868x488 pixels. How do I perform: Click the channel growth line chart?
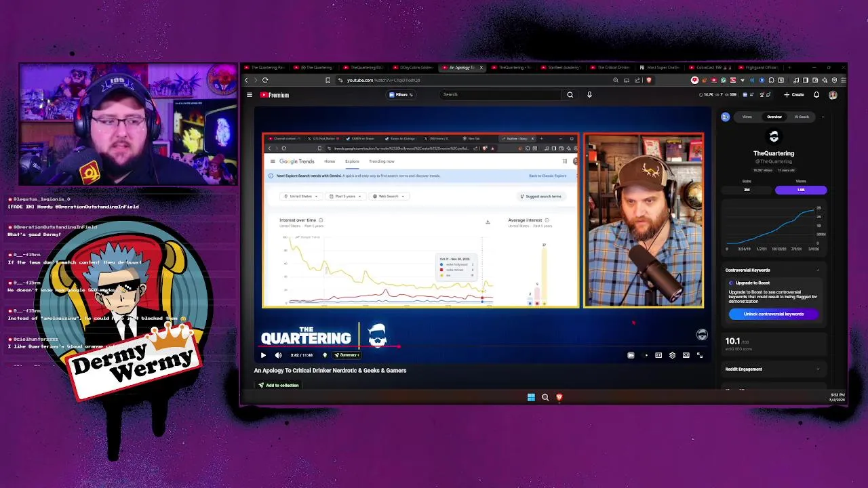(x=774, y=226)
